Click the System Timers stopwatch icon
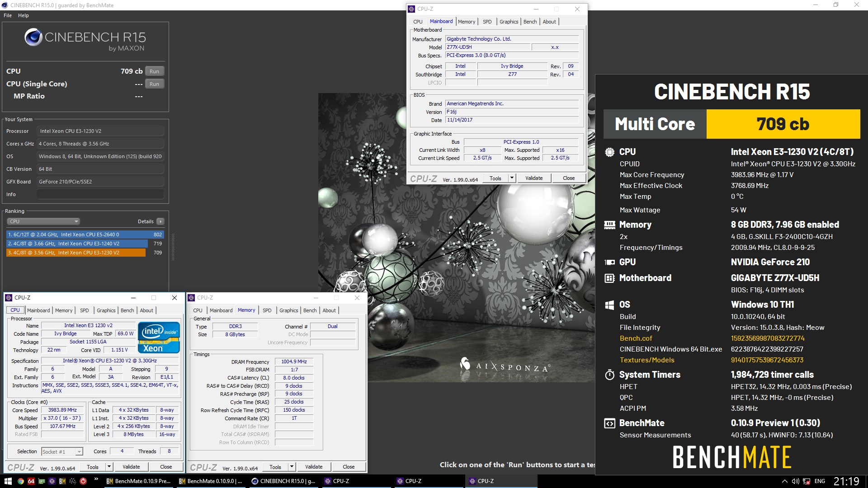This screenshot has width=868, height=488. point(609,375)
